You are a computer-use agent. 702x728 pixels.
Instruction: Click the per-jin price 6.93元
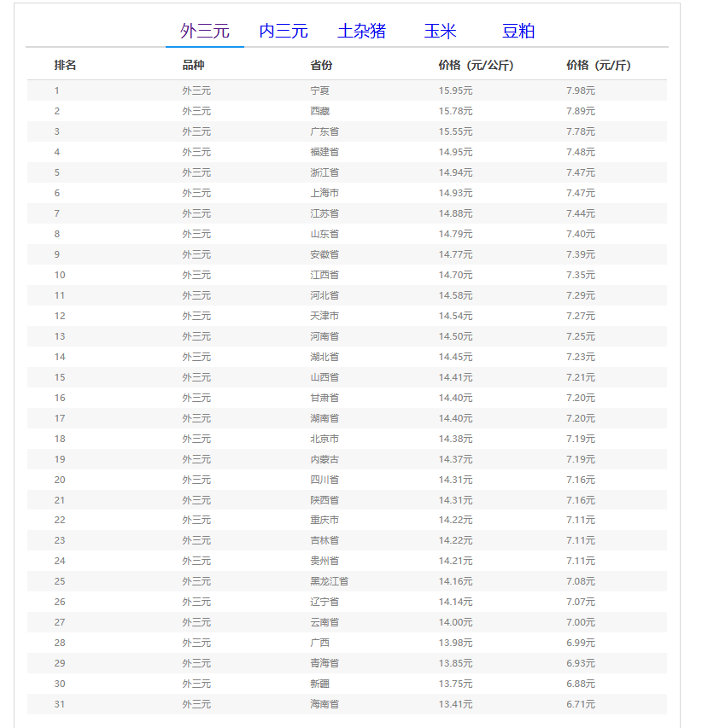pyautogui.click(x=581, y=663)
